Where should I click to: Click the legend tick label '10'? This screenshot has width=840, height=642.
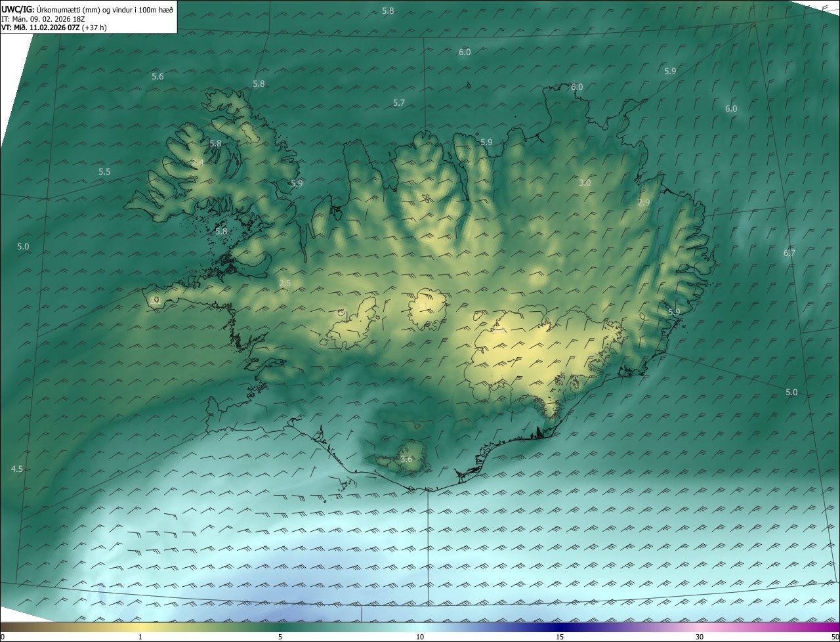pyautogui.click(x=420, y=637)
